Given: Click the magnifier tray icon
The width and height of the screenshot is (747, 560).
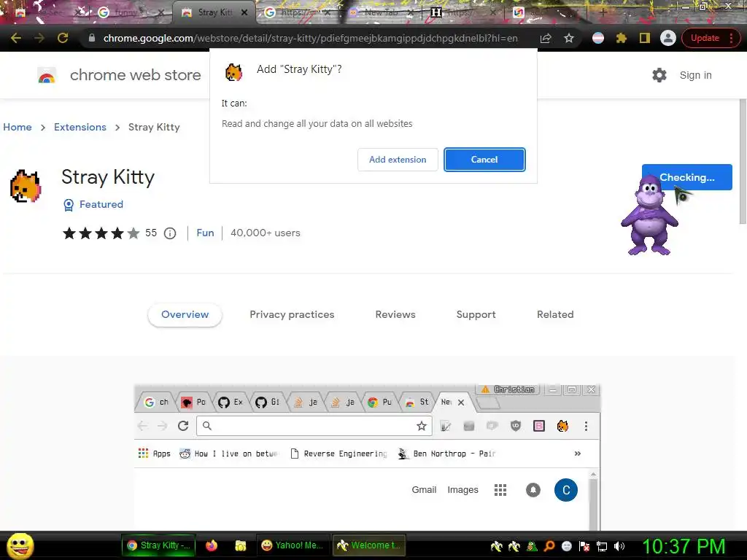Looking at the screenshot, I should click(x=549, y=546).
